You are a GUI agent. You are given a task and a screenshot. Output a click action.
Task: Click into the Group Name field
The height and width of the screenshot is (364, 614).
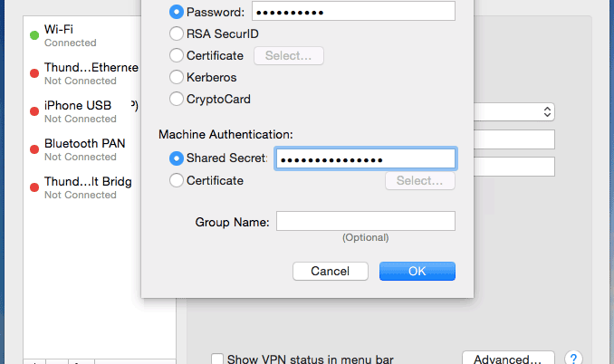365,221
